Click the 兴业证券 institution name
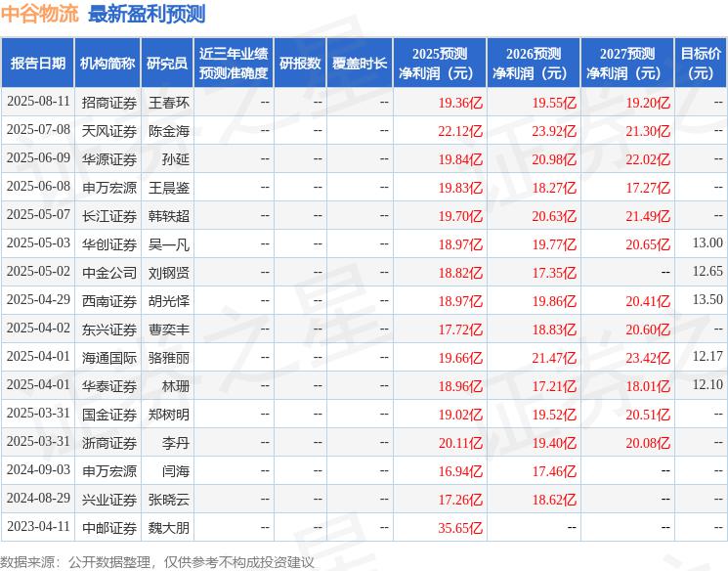The height and width of the screenshot is (571, 728). pyautogui.click(x=109, y=500)
